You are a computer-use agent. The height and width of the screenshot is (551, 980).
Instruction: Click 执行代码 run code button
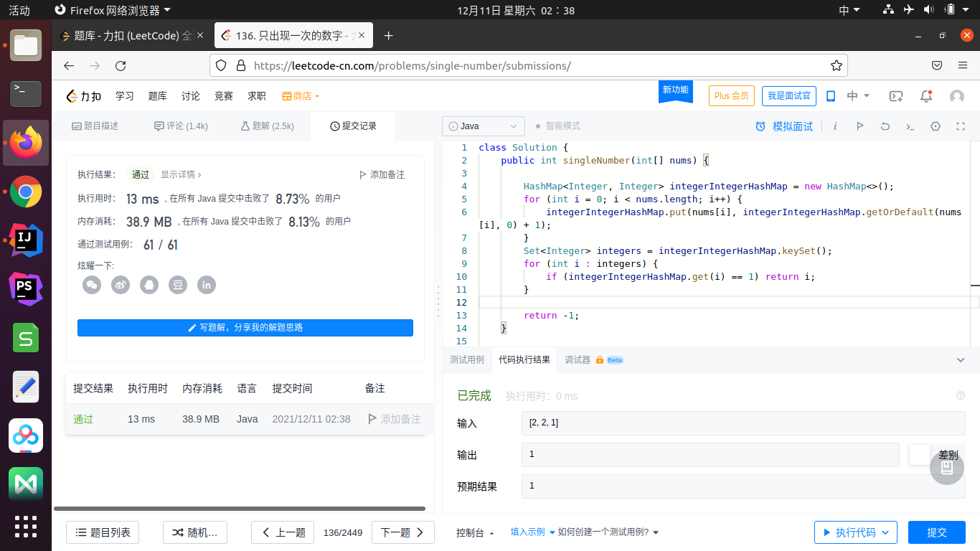(x=856, y=532)
